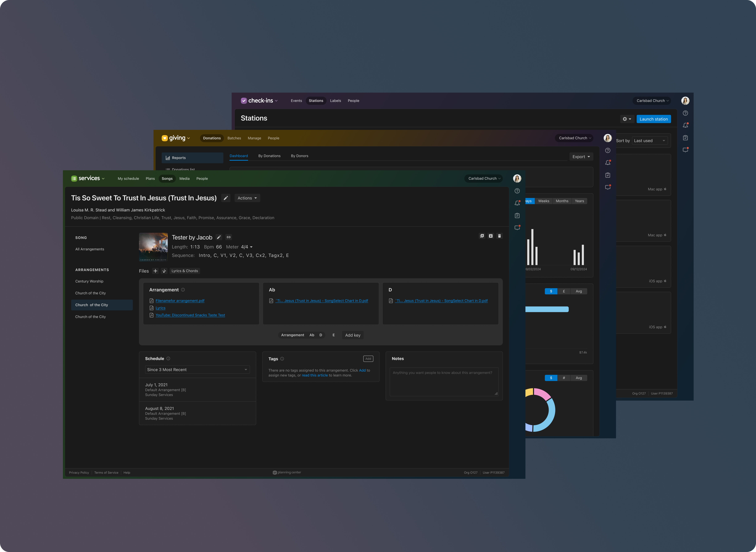756x552 pixels.
Task: Go to the Plans tab in Services
Action: pos(150,178)
